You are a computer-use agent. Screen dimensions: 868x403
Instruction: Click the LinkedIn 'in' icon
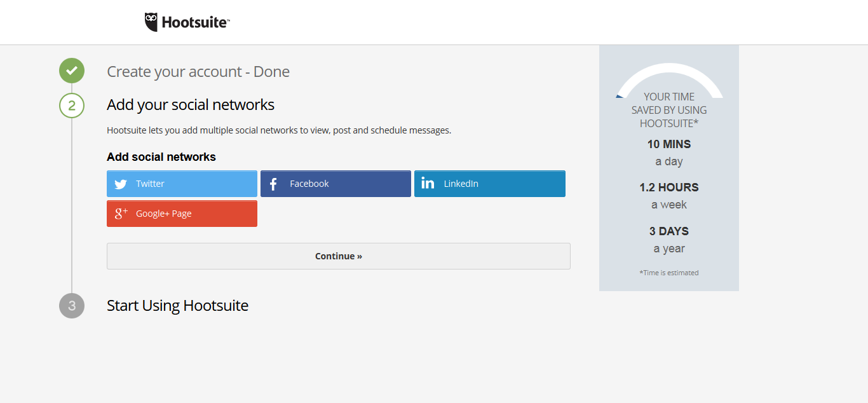428,184
